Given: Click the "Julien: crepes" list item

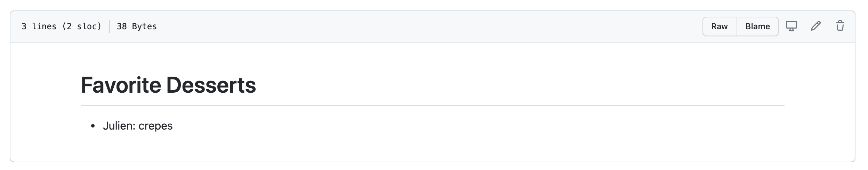Looking at the screenshot, I should pos(138,126).
